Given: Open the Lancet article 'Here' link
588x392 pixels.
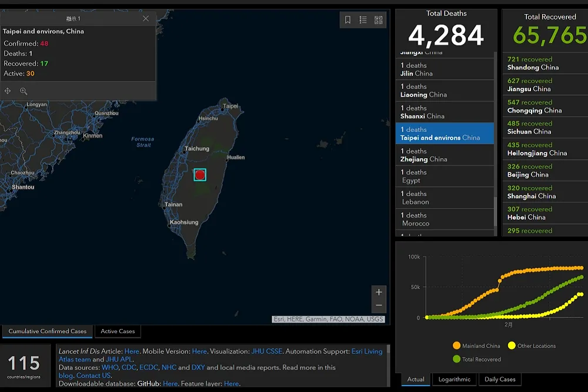Looking at the screenshot, I should pos(132,351).
